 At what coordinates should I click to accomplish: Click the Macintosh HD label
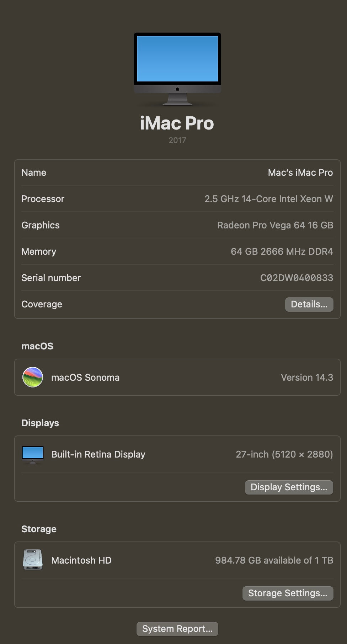[x=81, y=560]
